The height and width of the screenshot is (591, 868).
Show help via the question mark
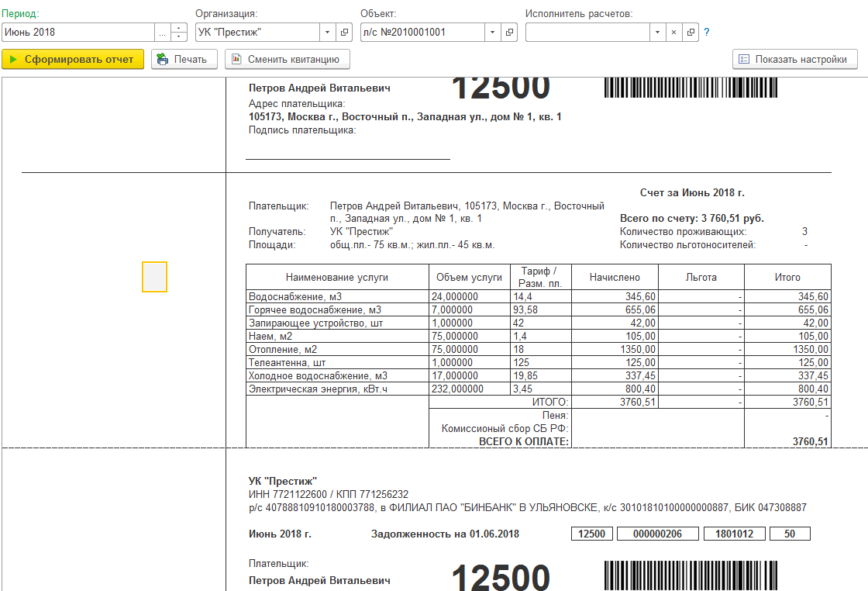pyautogui.click(x=706, y=32)
